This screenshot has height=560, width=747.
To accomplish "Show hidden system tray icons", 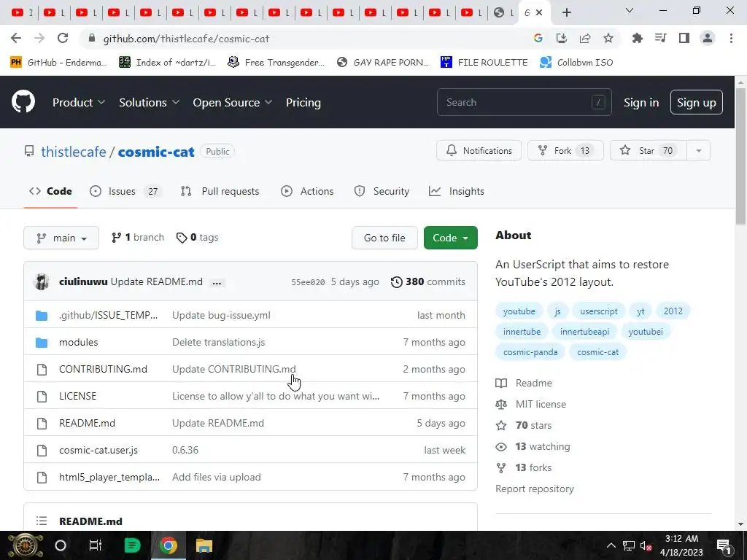I will (611, 545).
